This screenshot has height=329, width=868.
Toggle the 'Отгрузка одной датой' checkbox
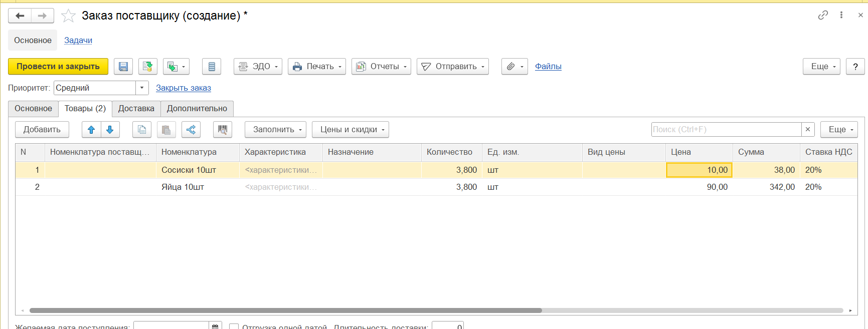(x=234, y=326)
